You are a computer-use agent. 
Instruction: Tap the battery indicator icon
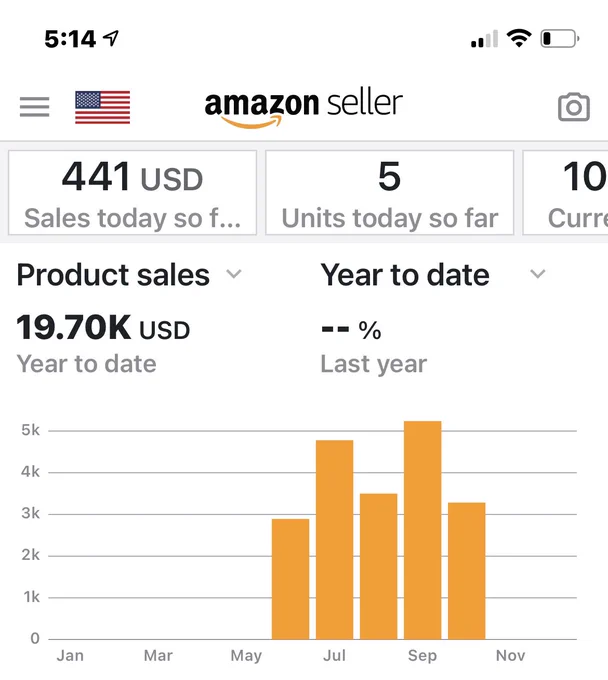[560, 39]
